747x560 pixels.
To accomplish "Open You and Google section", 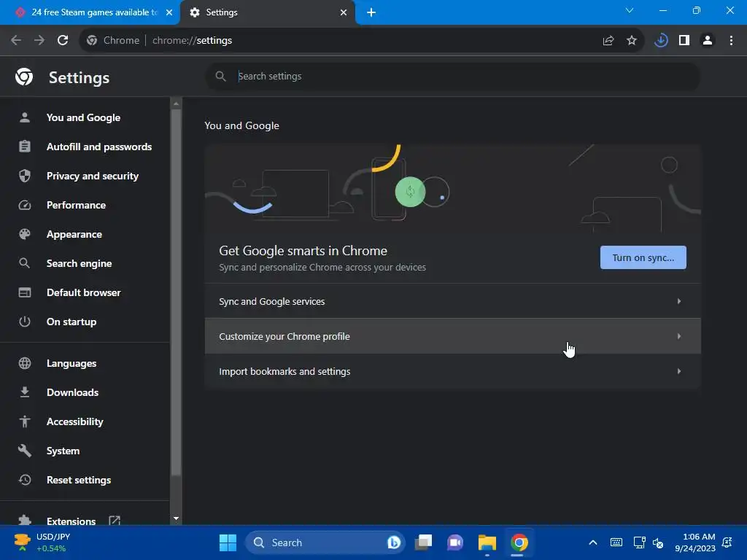I will click(85, 117).
